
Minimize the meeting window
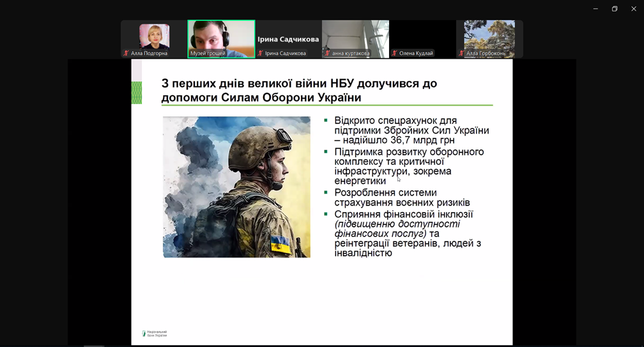[x=595, y=9]
